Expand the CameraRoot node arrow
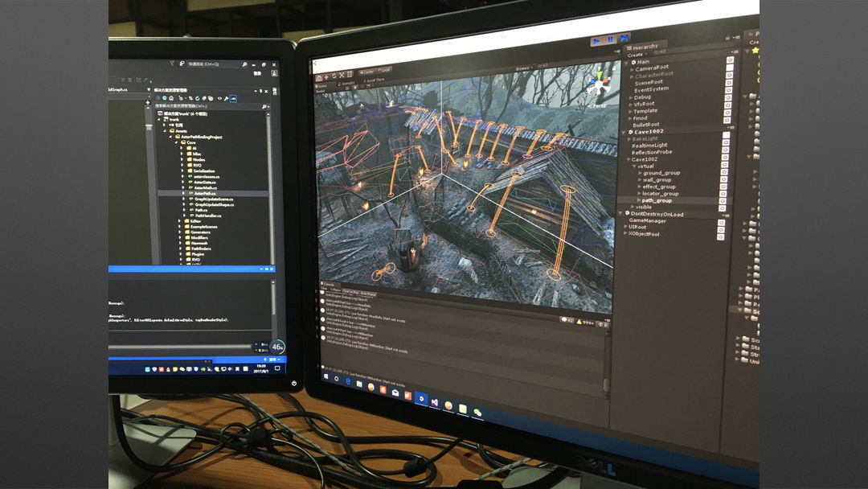868x489 pixels. pyautogui.click(x=633, y=69)
